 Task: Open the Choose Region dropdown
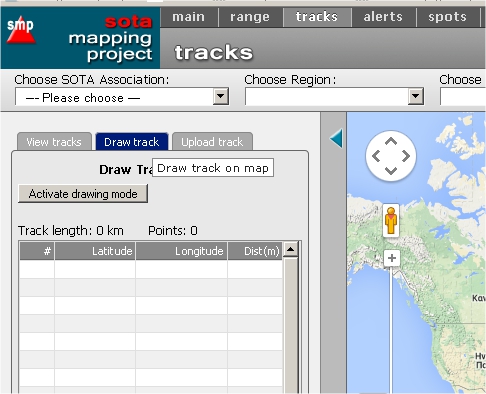click(x=334, y=97)
